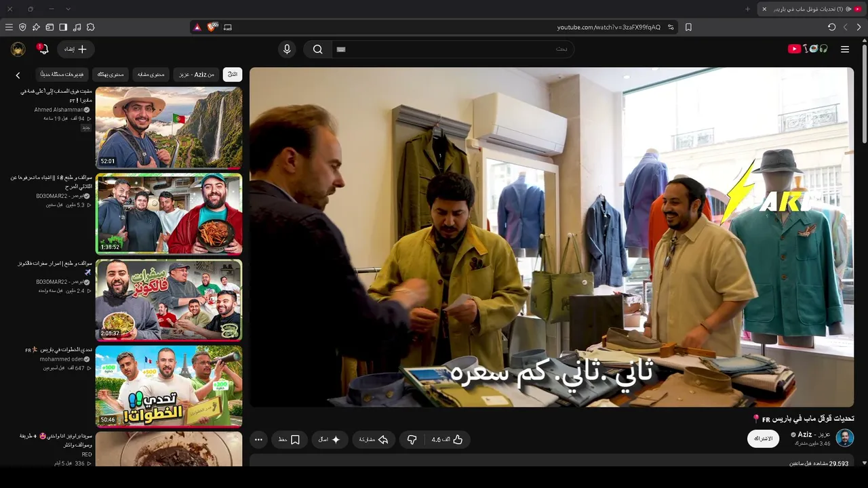Click the 29,593 مشاهدة view count text
868x488 pixels.
[818, 464]
